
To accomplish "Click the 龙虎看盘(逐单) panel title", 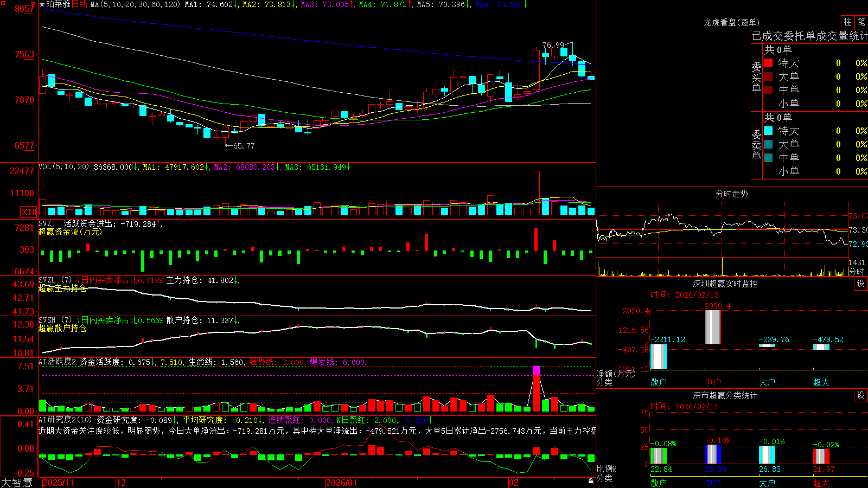I will click(x=731, y=22).
